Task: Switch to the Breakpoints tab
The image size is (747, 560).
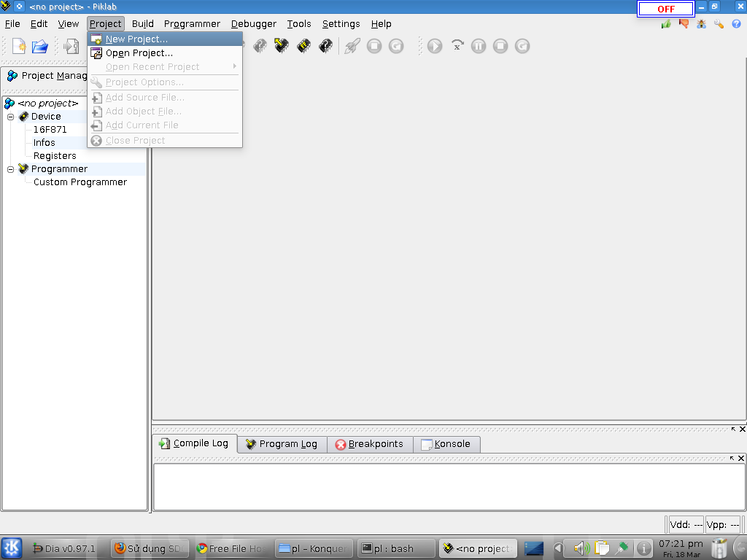Action: (x=370, y=444)
